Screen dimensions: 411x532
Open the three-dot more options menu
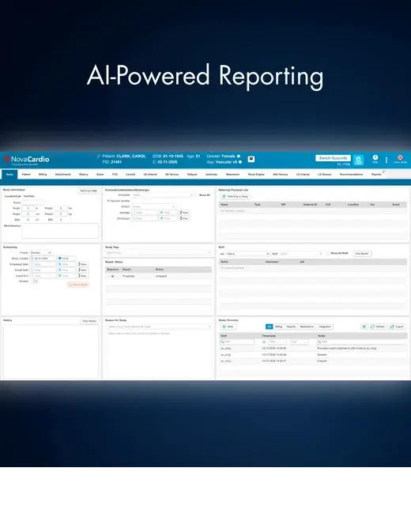[386, 160]
